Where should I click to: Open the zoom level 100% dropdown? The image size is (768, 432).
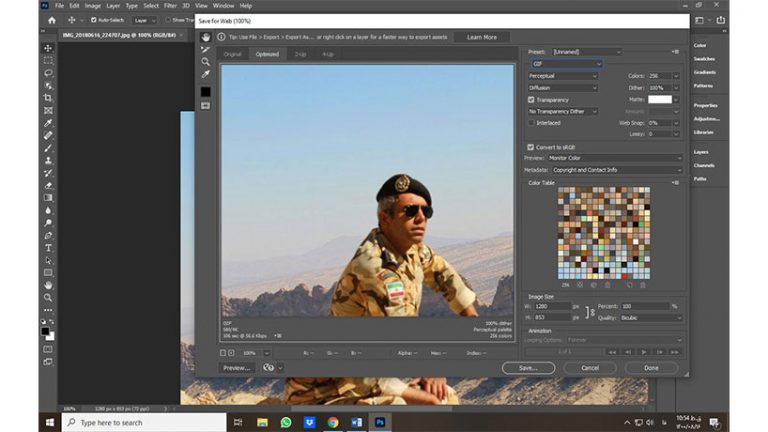pos(266,353)
